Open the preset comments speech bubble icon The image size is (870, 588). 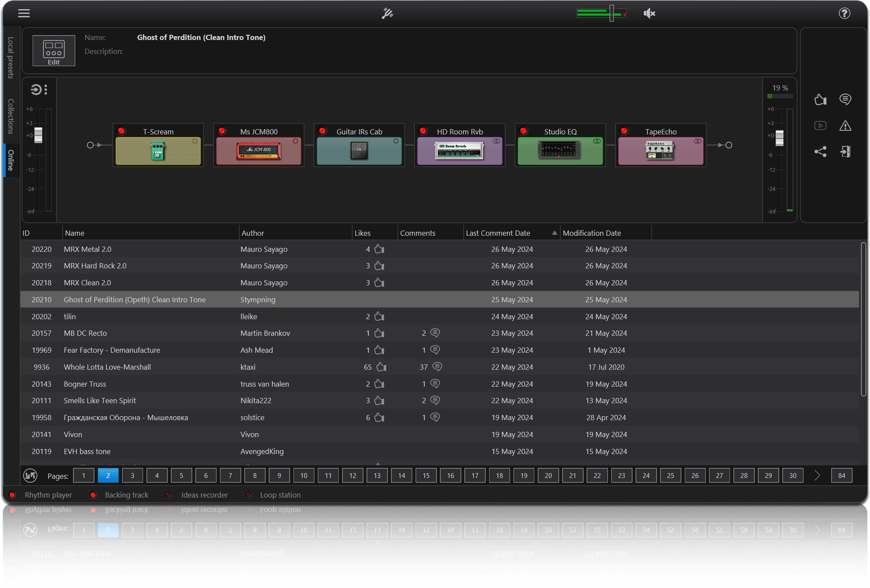click(x=845, y=100)
